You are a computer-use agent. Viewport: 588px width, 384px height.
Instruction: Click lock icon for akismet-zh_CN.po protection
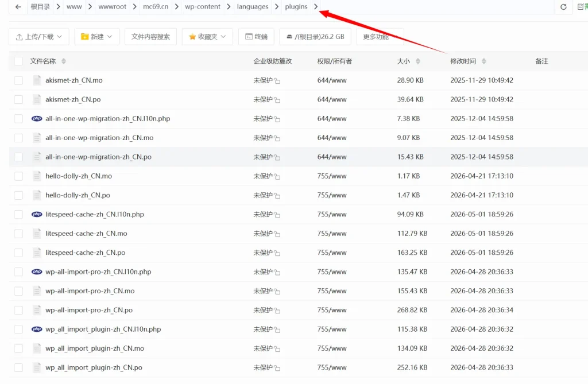click(x=277, y=100)
